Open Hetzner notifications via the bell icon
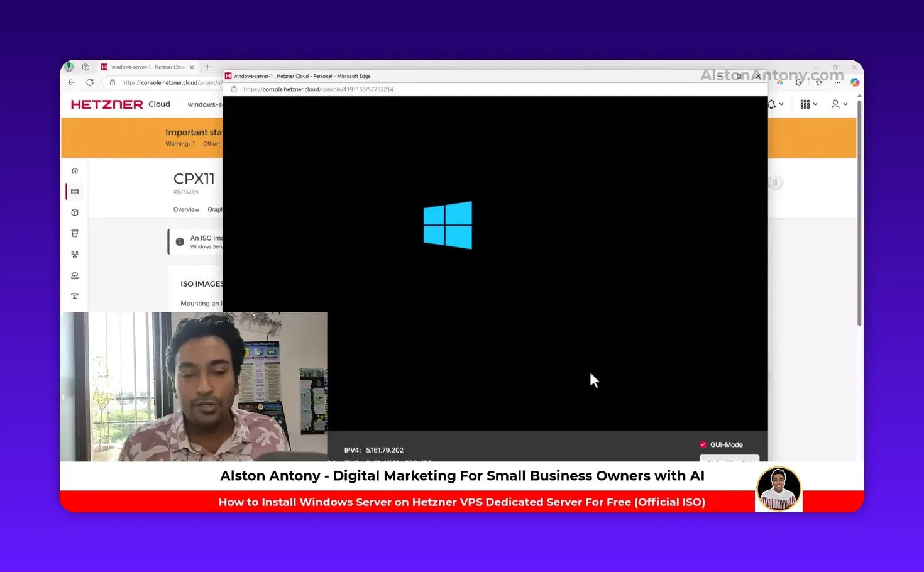 point(771,104)
